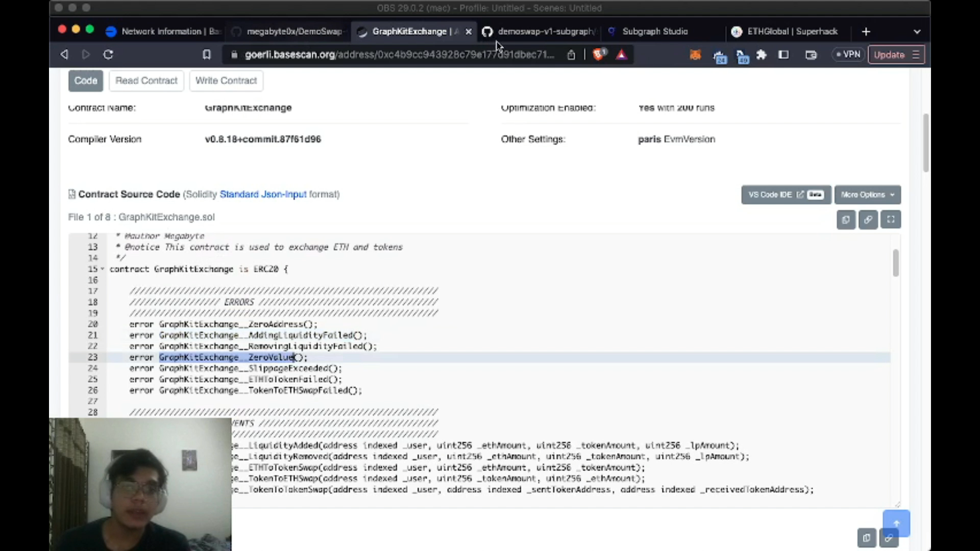Click the scroll-to-top arrow button

pyautogui.click(x=896, y=523)
